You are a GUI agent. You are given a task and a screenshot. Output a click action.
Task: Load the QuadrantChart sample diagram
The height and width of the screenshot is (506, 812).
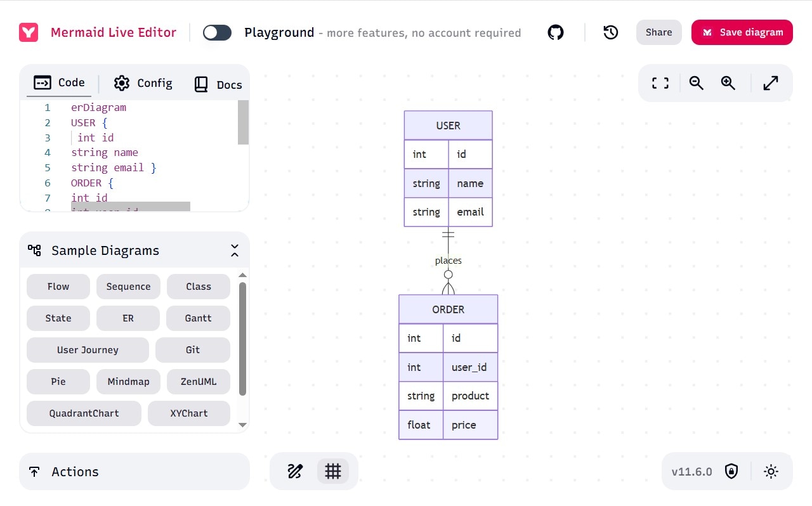click(x=84, y=413)
